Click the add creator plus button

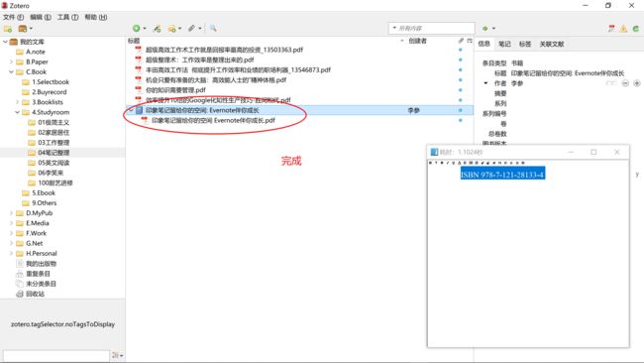coord(637,83)
